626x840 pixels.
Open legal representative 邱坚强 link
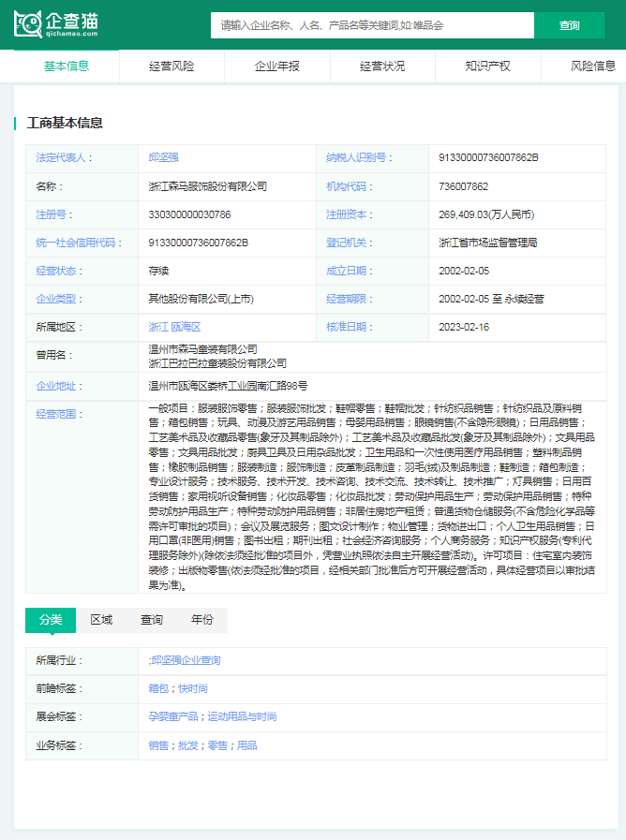tap(163, 157)
